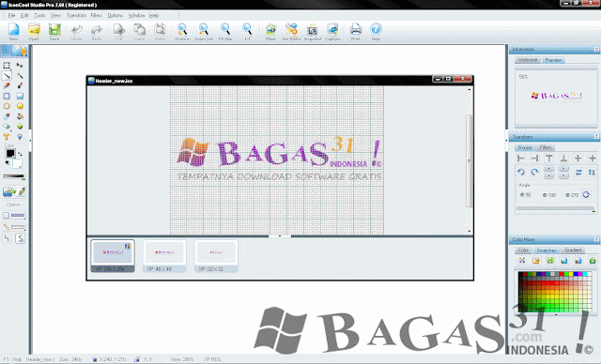Select the 48x48 icon format thumbnail

click(x=164, y=256)
